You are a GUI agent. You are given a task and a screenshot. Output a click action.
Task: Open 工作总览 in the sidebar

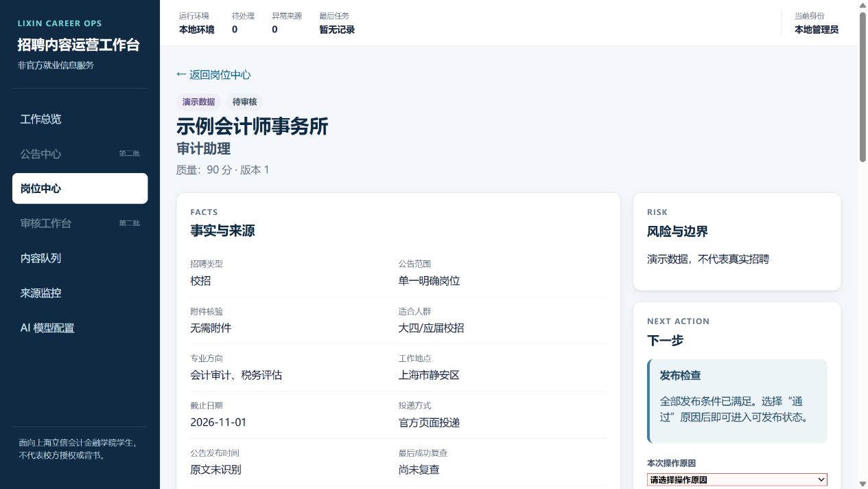pyautogui.click(x=80, y=119)
